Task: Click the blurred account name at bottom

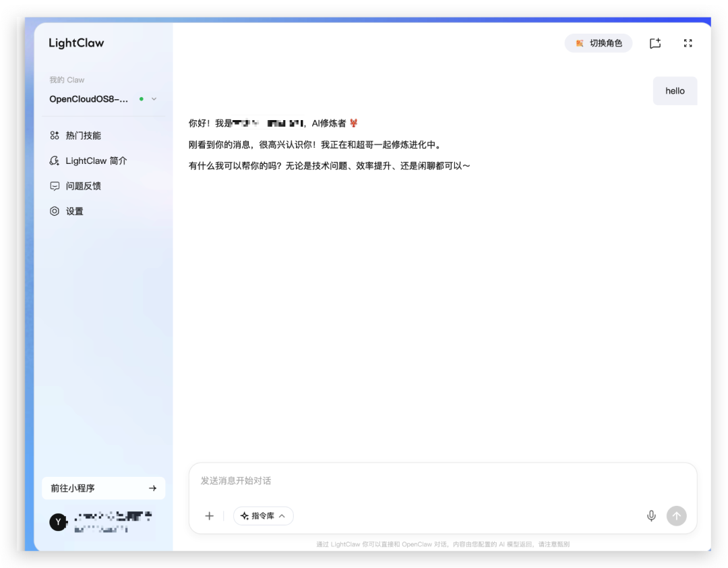Action: tap(113, 515)
